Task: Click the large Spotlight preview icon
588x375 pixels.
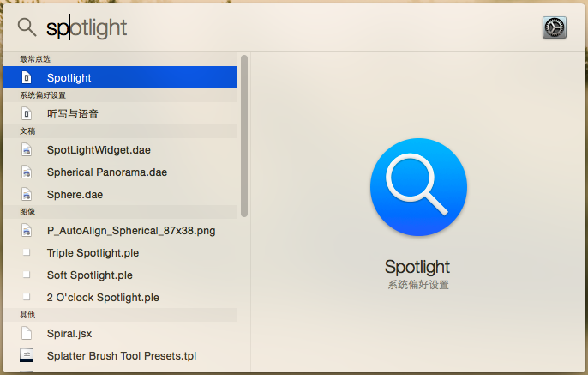Action: (418, 187)
